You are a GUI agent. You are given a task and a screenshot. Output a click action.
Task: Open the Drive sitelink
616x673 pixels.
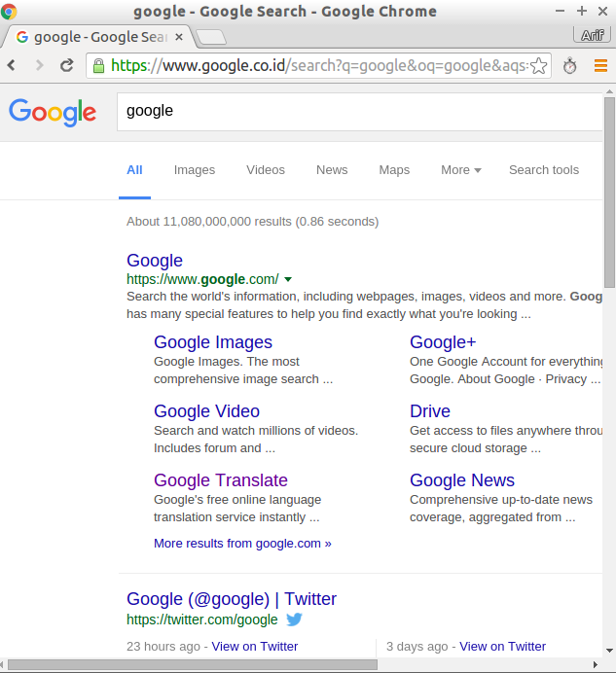point(430,411)
